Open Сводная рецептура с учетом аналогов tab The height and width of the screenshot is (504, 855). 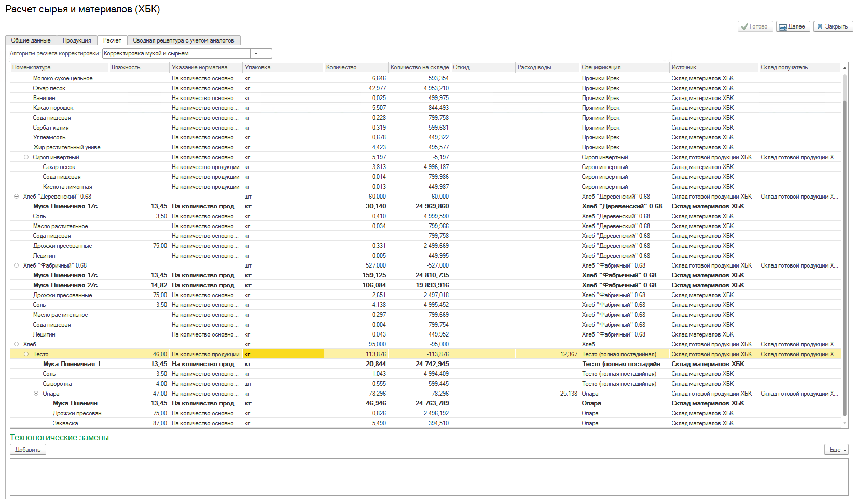pyautogui.click(x=184, y=40)
